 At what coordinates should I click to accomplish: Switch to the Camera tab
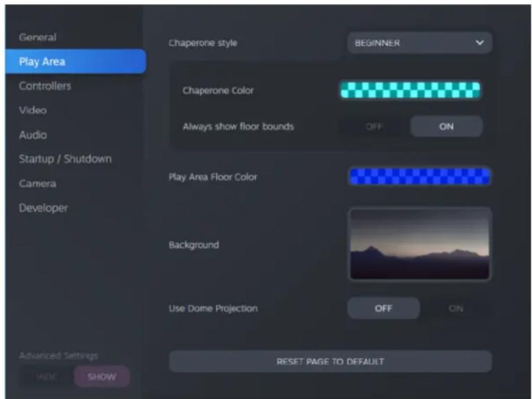click(37, 184)
